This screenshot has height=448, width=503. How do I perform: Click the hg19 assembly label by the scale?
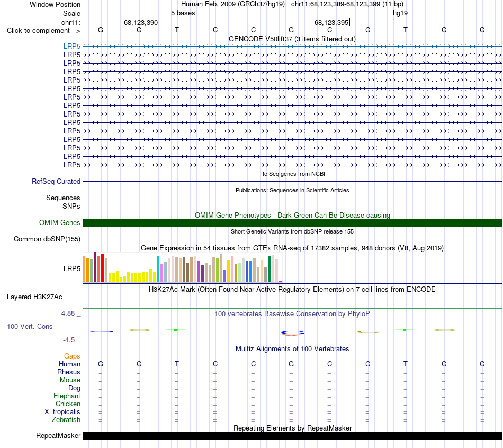point(400,13)
